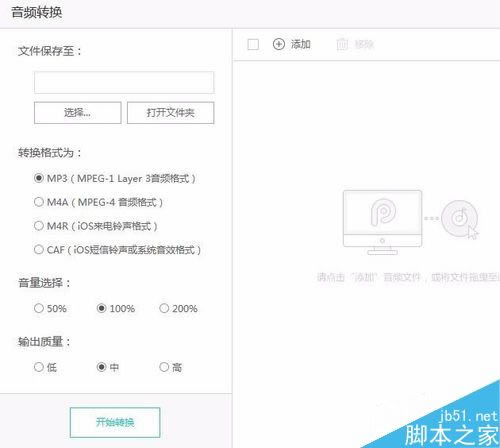Select M4R iOS ringtone format

(39, 226)
